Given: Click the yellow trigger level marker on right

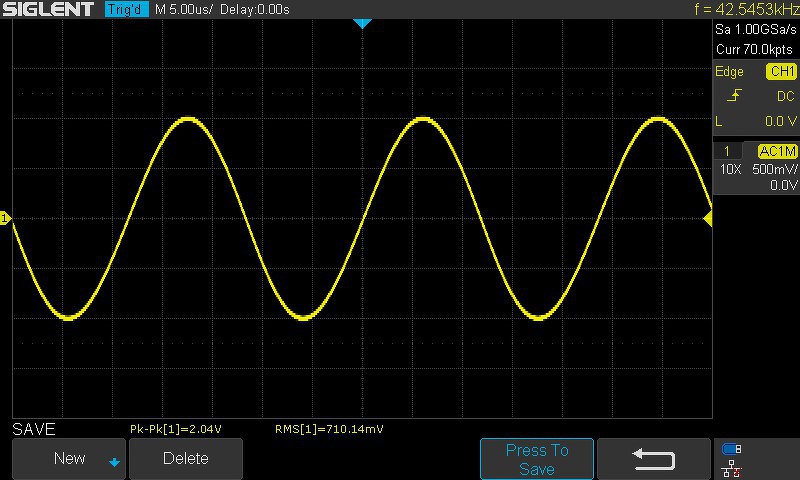Looking at the screenshot, I should click(708, 219).
